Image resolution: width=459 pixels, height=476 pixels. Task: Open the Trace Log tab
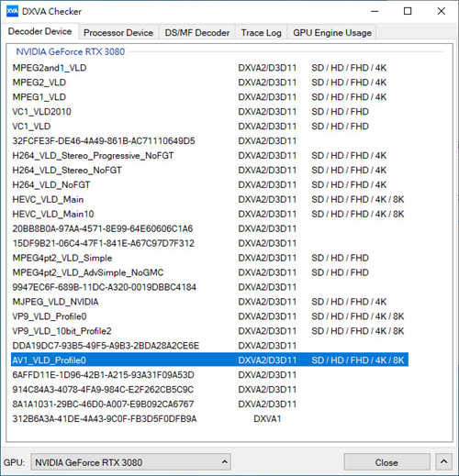(x=261, y=33)
